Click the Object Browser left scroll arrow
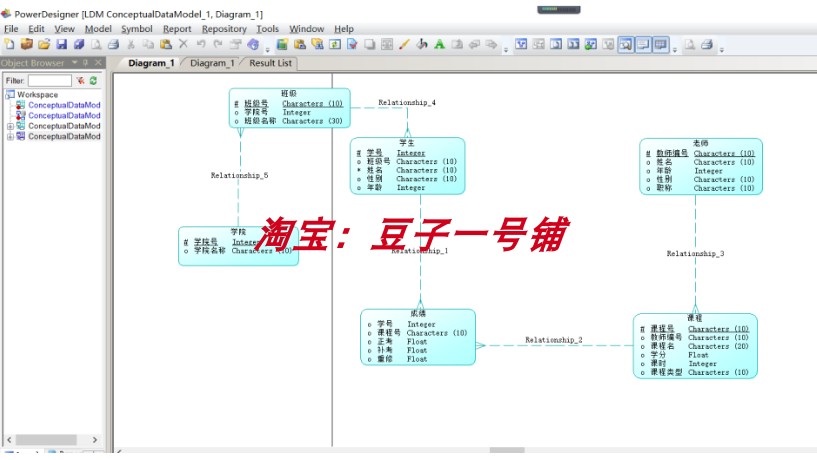The height and width of the screenshot is (460, 817). (x=9, y=440)
